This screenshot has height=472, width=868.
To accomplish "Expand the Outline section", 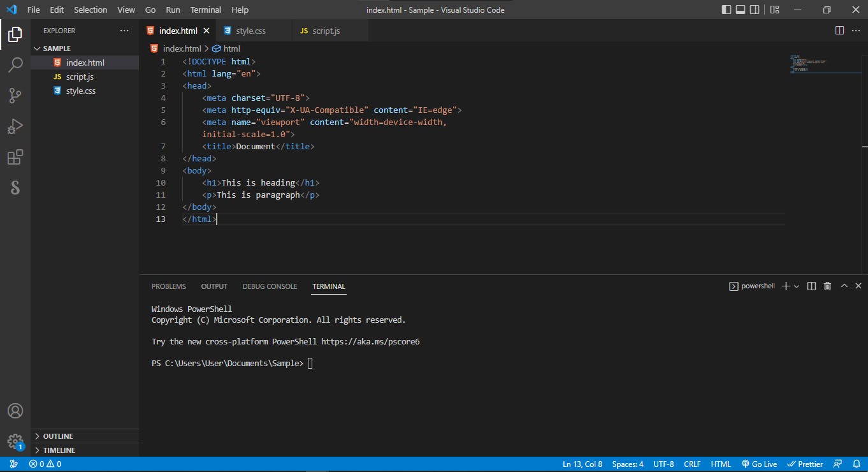I will click(x=85, y=436).
